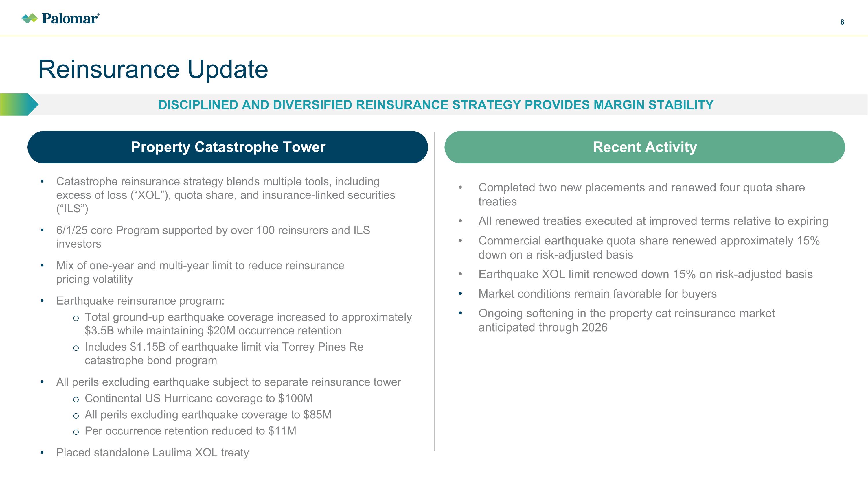
Task: Click the green arrow banner icon
Action: [x=19, y=105]
